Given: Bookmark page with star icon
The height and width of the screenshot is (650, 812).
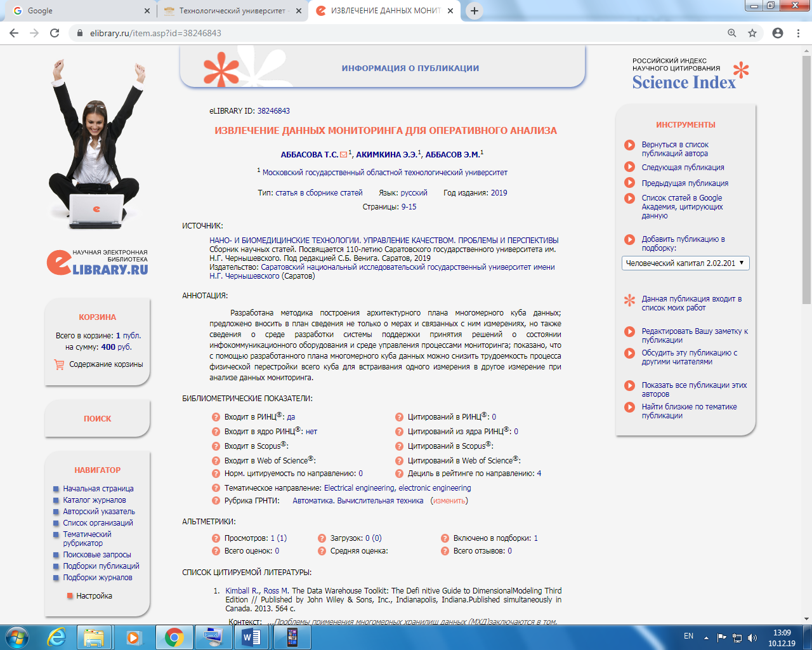Looking at the screenshot, I should 752,33.
